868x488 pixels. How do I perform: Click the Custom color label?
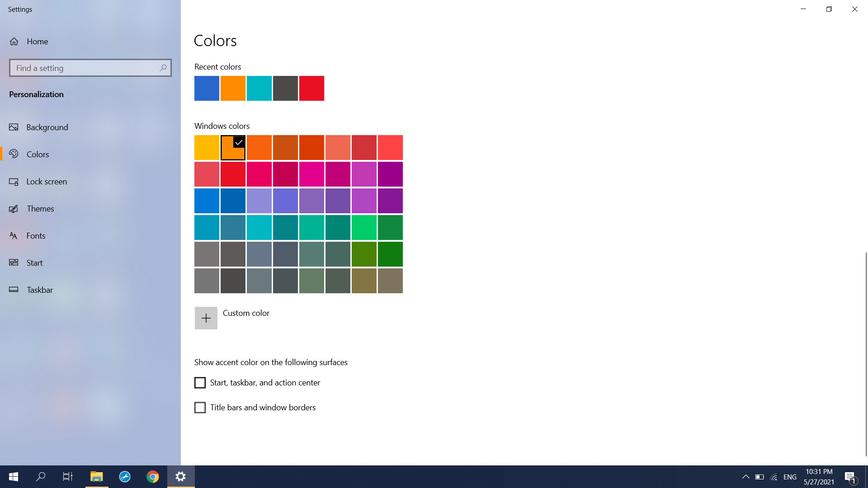pos(246,313)
